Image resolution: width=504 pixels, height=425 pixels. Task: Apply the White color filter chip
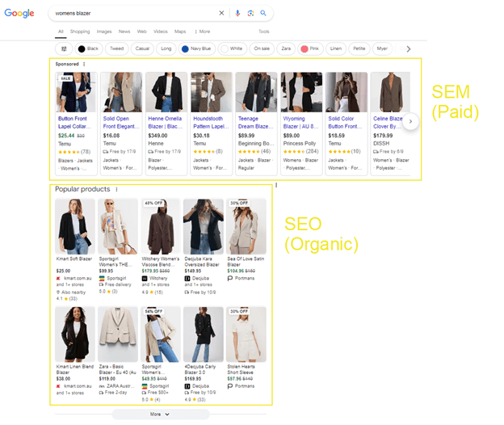233,48
